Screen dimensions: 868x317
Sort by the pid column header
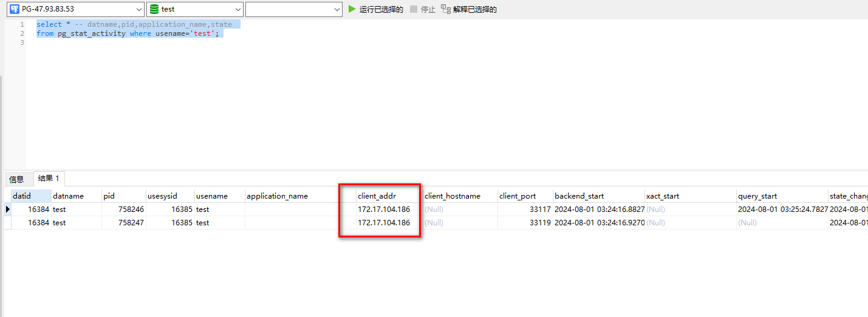pos(109,196)
